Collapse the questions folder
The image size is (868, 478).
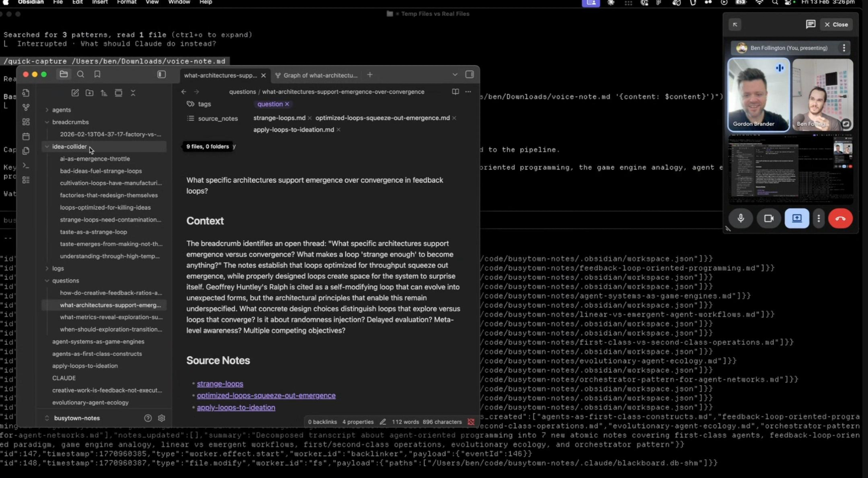coord(66,280)
